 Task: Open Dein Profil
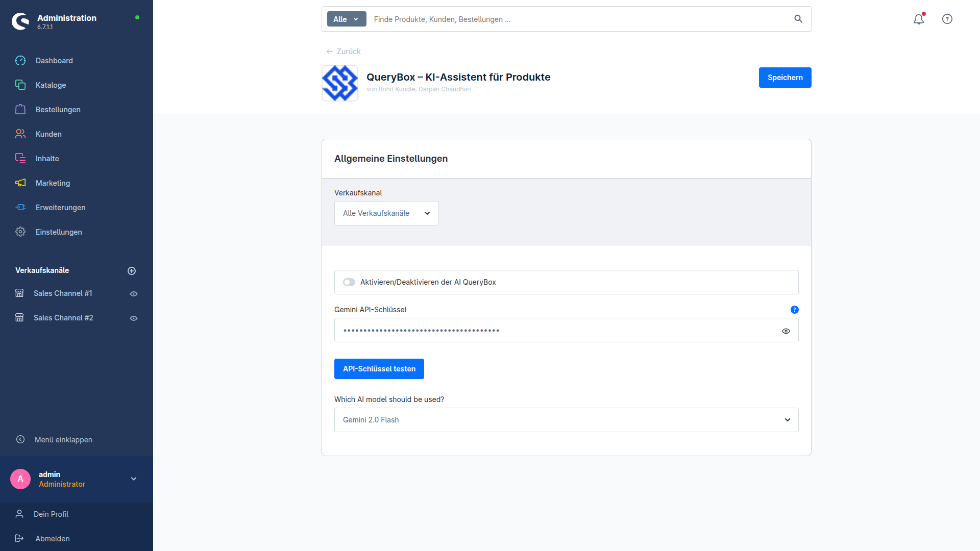coord(51,514)
